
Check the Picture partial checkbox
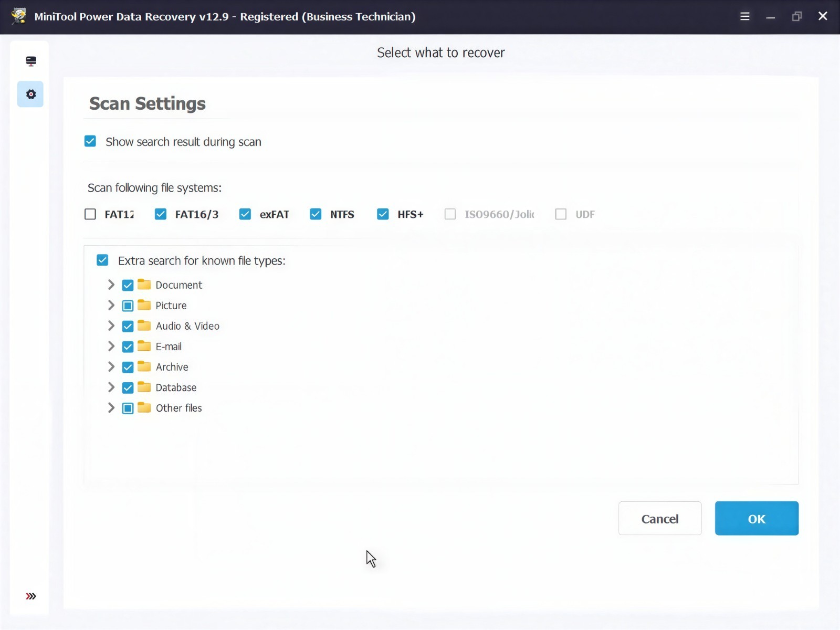coord(128,306)
